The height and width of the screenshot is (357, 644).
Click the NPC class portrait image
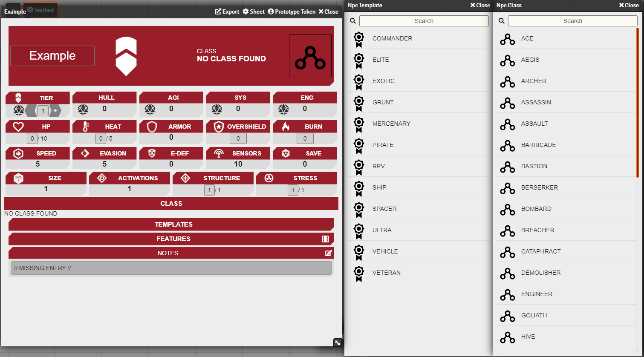310,56
